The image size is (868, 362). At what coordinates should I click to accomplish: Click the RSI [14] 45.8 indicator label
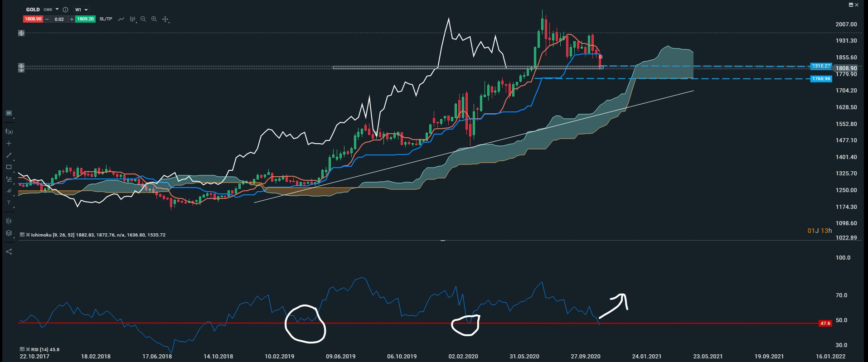tap(45, 350)
